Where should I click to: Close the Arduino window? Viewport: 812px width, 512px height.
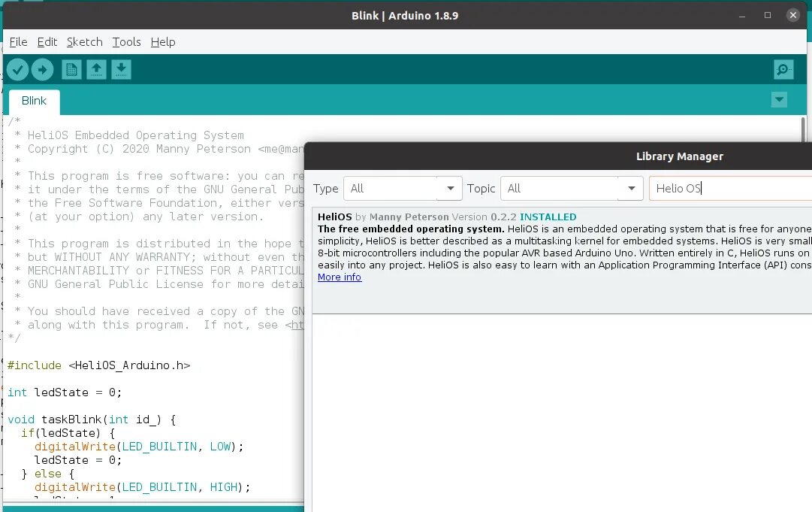(792, 16)
